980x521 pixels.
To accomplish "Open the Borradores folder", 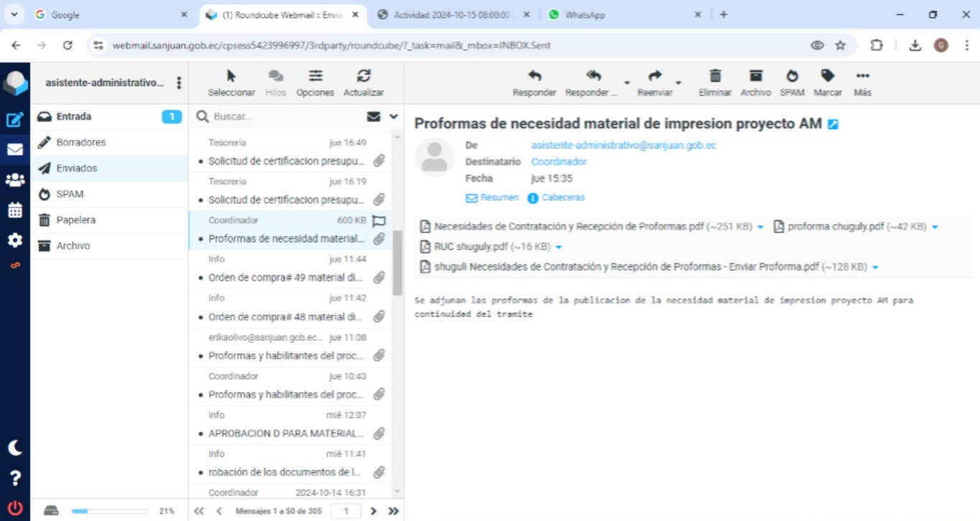I will pos(80,142).
